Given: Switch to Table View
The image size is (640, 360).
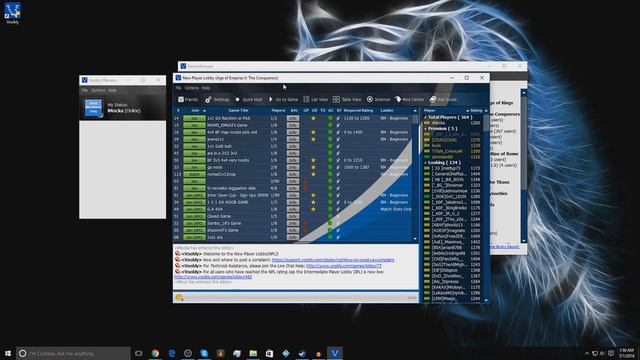Looking at the screenshot, I should click(x=347, y=100).
